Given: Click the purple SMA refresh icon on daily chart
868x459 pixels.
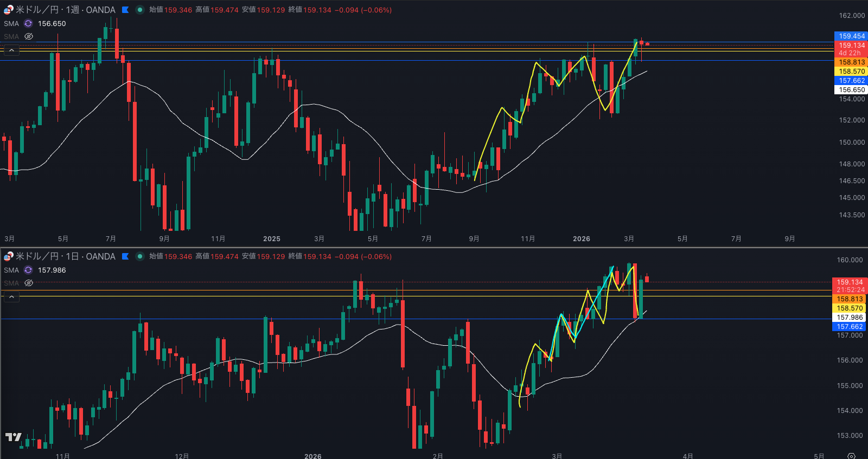Looking at the screenshot, I should pyautogui.click(x=28, y=270).
